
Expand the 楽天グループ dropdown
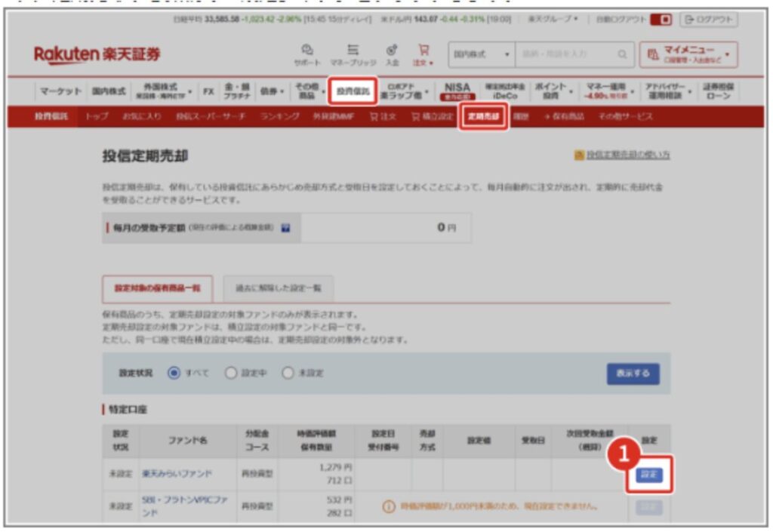(x=553, y=20)
